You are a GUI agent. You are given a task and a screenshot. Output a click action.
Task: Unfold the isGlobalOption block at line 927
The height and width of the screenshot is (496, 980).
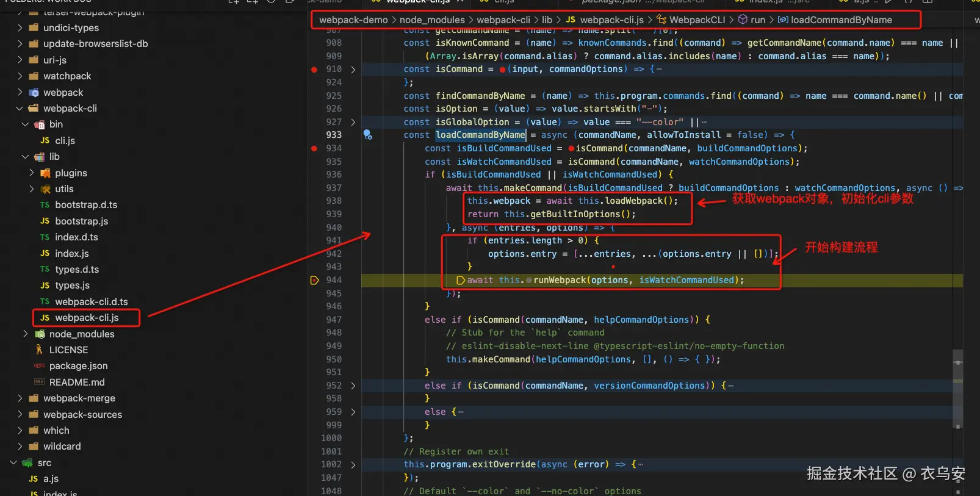point(353,122)
